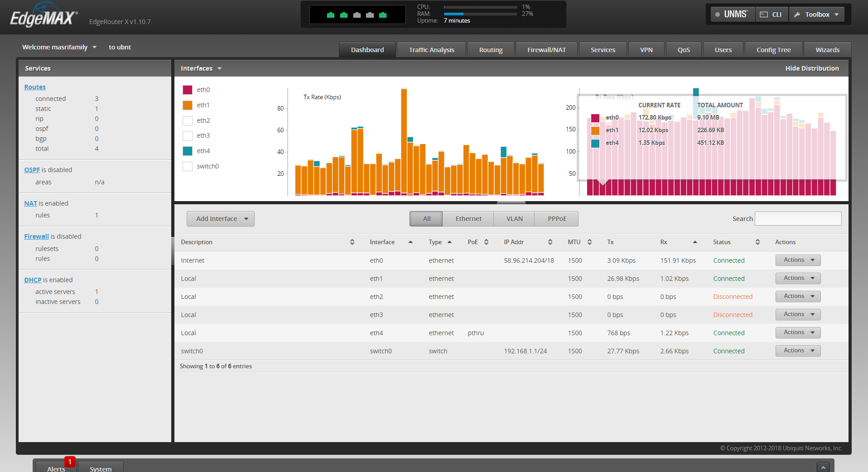The width and height of the screenshot is (868, 472).
Task: Open Actions menu for eth0 Internet
Action: click(x=798, y=260)
